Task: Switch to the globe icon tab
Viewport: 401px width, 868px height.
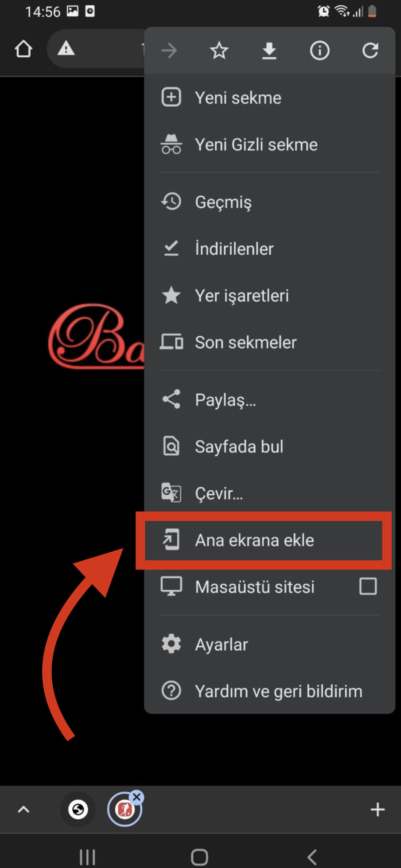Action: (x=78, y=809)
